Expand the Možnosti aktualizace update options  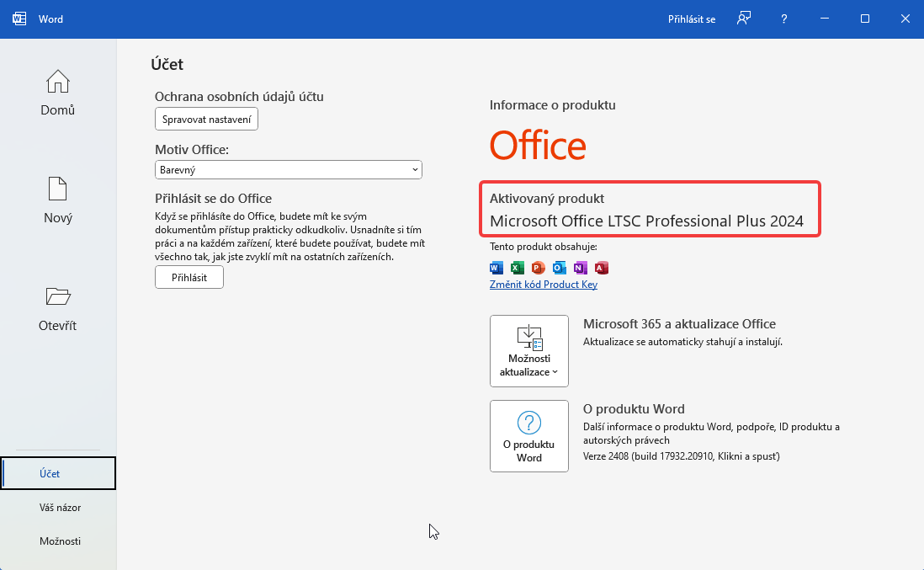(x=529, y=351)
